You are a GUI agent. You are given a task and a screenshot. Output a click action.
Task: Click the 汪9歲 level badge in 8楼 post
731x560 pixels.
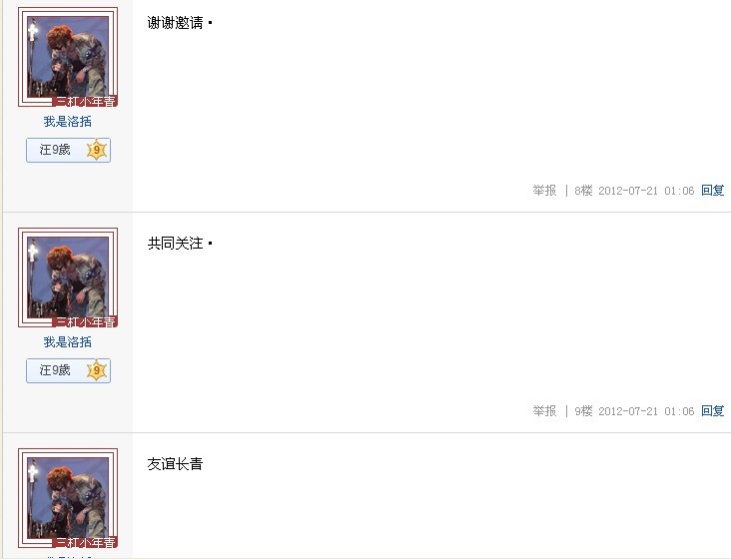click(69, 150)
